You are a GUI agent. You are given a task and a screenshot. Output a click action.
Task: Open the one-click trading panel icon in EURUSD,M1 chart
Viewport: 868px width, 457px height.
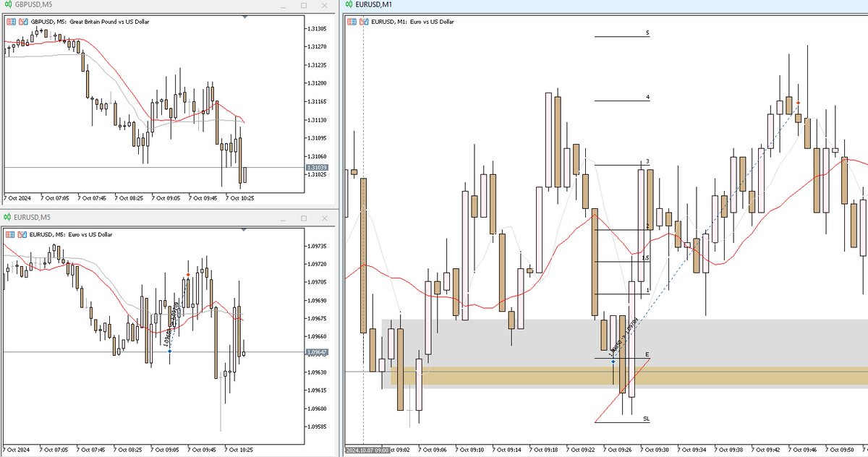(352, 22)
